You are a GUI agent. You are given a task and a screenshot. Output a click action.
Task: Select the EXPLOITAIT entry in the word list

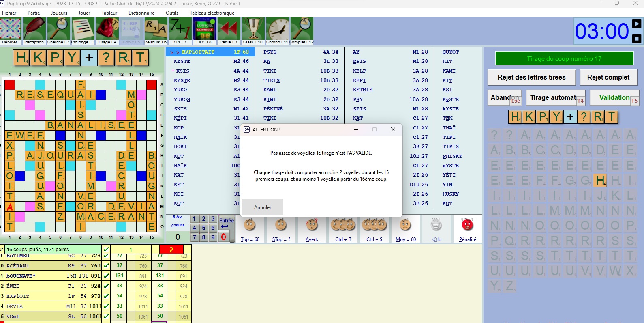[x=198, y=52]
